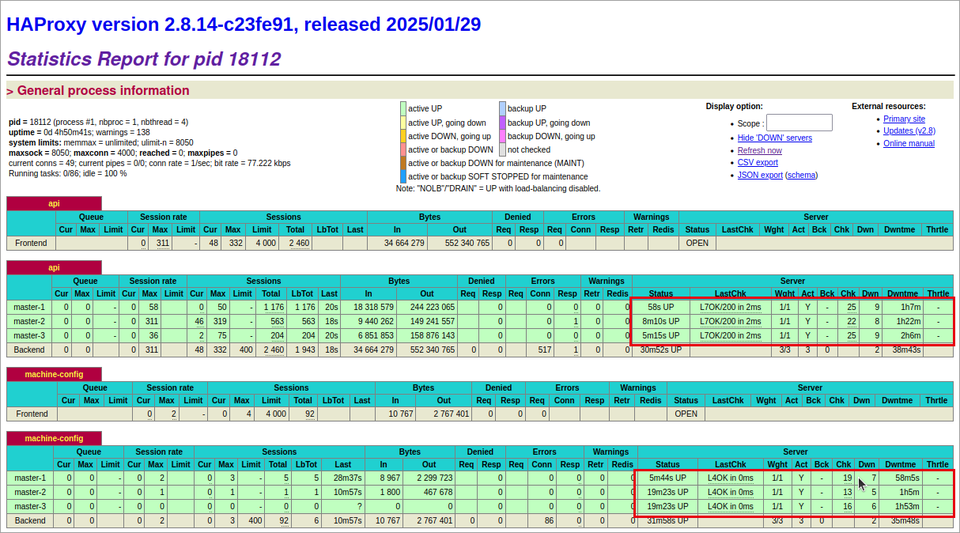Click the 28m37s last session cell

pos(343,478)
